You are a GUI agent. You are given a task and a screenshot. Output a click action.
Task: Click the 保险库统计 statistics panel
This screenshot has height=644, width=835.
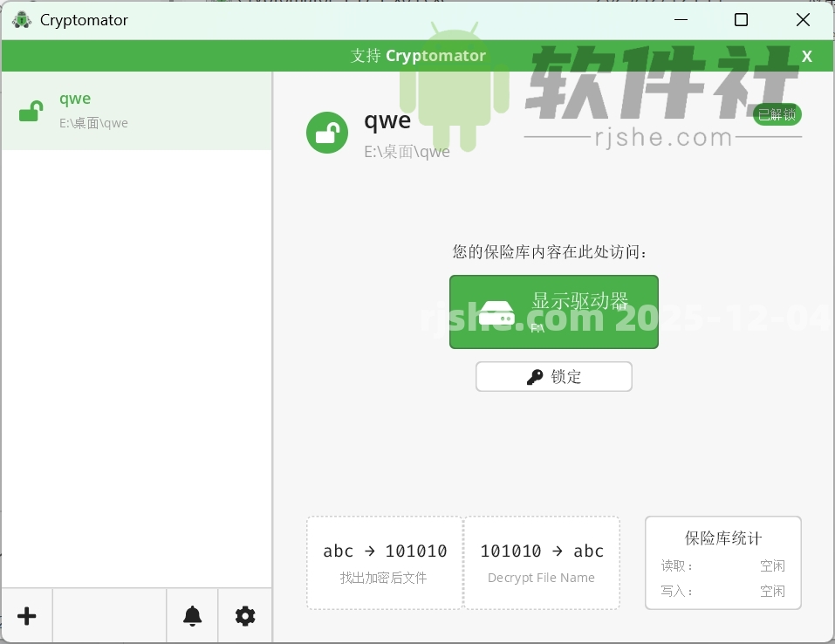[x=722, y=563]
